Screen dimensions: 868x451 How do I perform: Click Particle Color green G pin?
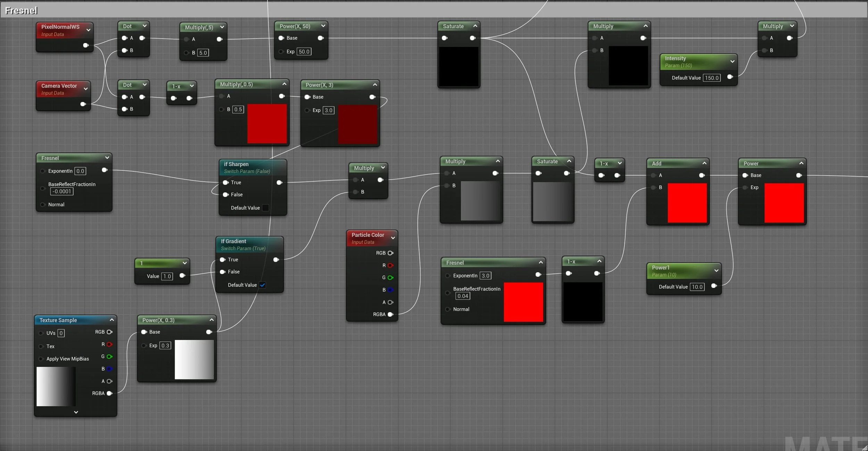point(390,277)
